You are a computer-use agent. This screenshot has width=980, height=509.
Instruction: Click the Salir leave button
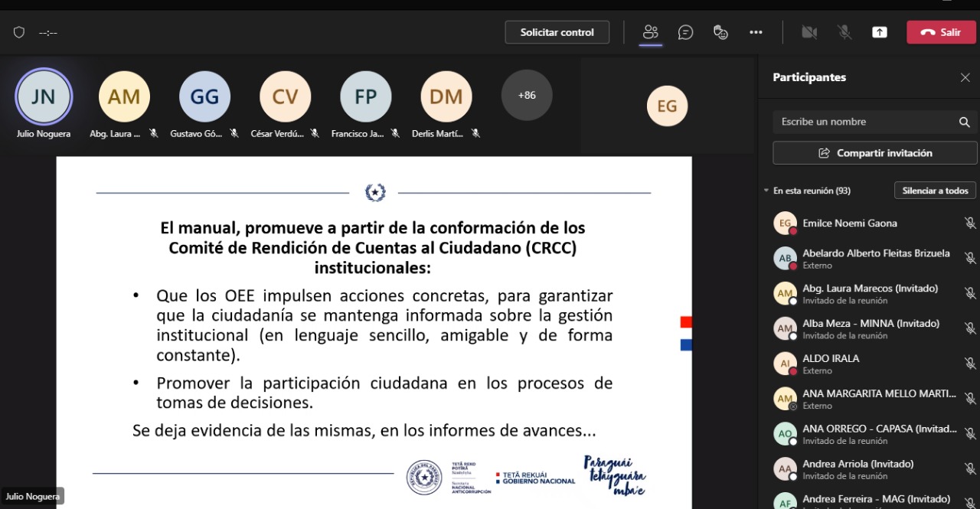click(941, 32)
